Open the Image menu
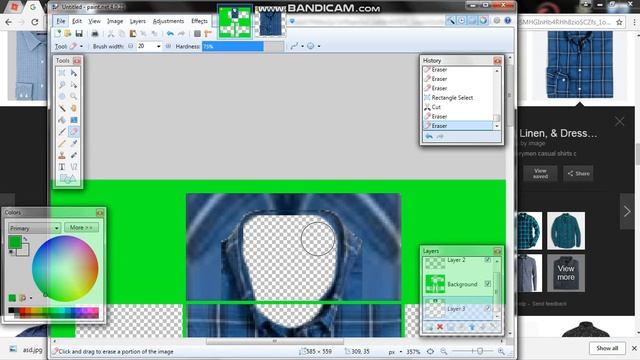The image size is (640, 360). (x=115, y=21)
